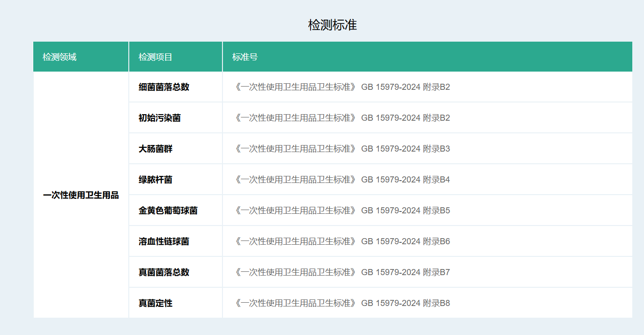The image size is (644, 335).
Task: Click the standard text ending in 附录B7
Action: pyautogui.click(x=342, y=272)
